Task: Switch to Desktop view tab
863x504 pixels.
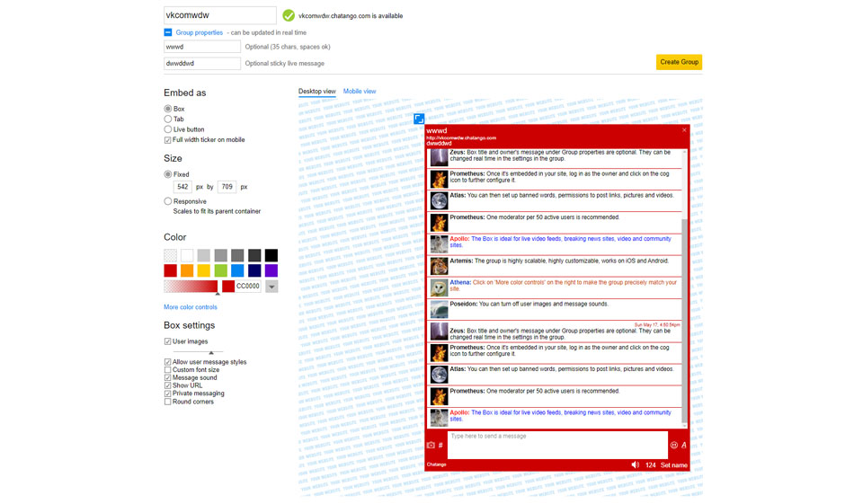Action: click(x=316, y=92)
